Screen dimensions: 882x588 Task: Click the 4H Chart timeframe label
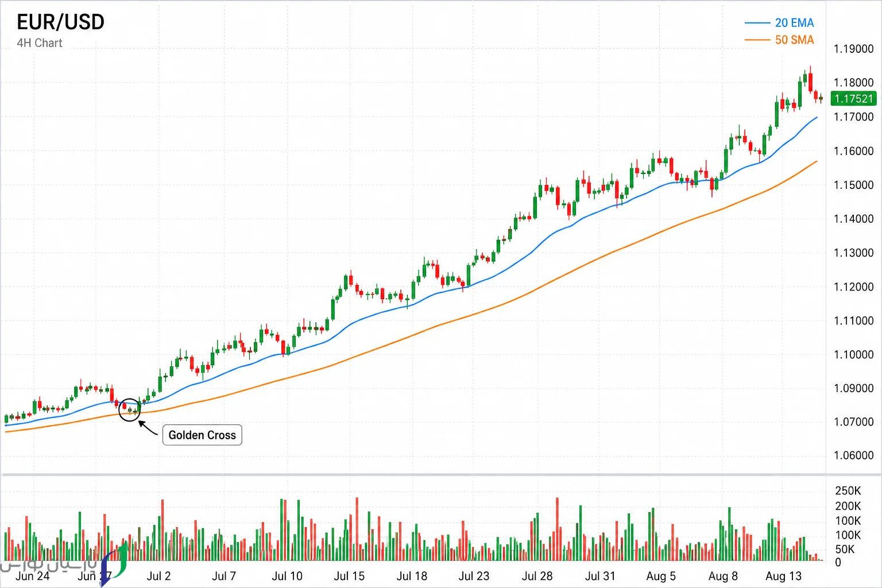pyautogui.click(x=40, y=43)
